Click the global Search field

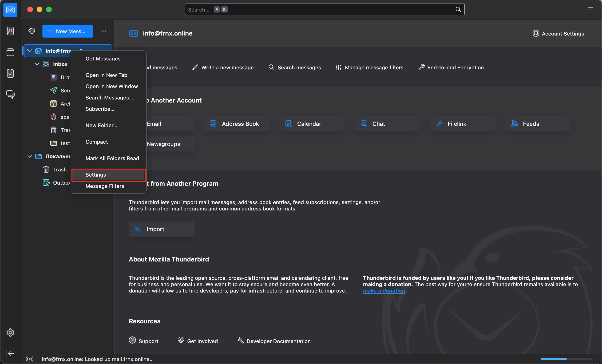(325, 10)
